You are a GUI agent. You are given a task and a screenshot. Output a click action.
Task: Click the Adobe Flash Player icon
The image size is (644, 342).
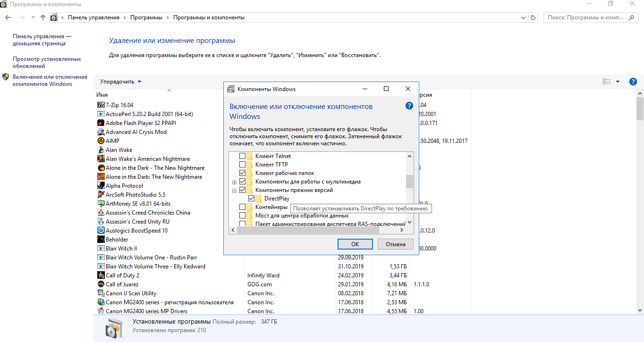tap(101, 123)
